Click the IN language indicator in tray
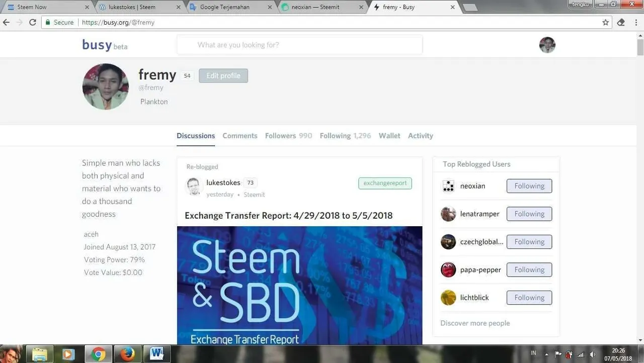Image resolution: width=644 pixels, height=363 pixels. (x=533, y=353)
